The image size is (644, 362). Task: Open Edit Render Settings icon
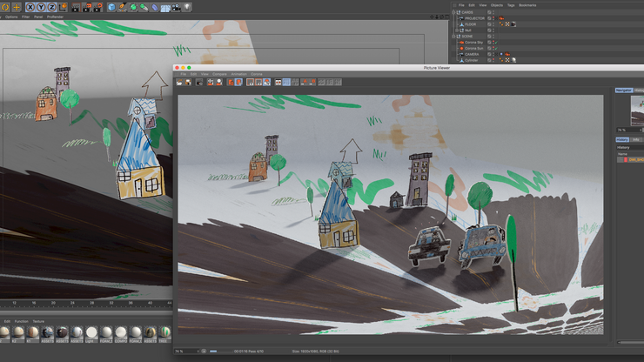tap(97, 7)
